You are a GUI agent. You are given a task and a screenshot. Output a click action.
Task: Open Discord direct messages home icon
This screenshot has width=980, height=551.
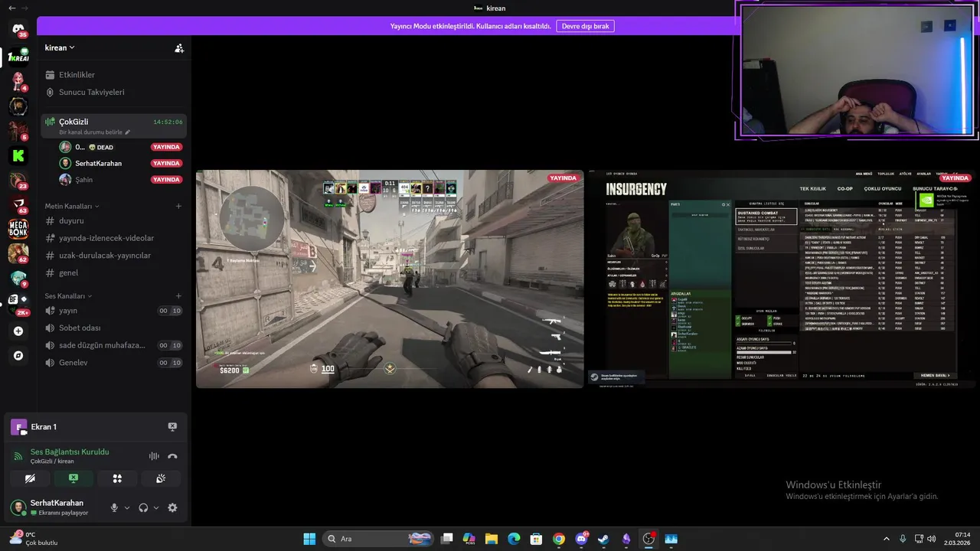(x=18, y=29)
